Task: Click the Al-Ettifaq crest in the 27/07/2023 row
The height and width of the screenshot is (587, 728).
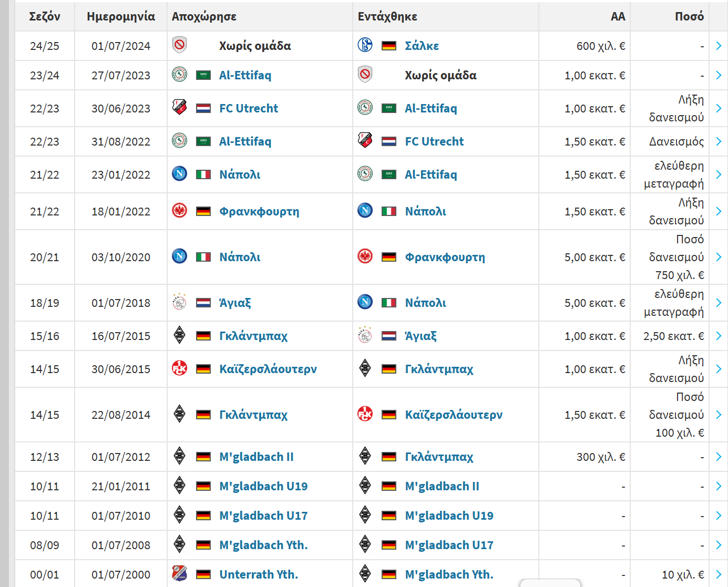Action: (x=179, y=75)
